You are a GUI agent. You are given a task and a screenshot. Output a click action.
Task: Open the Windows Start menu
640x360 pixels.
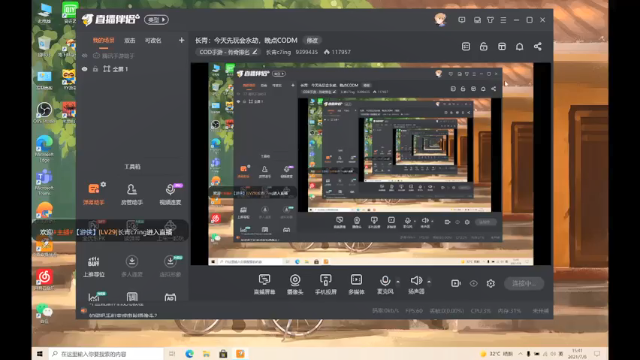(40, 354)
